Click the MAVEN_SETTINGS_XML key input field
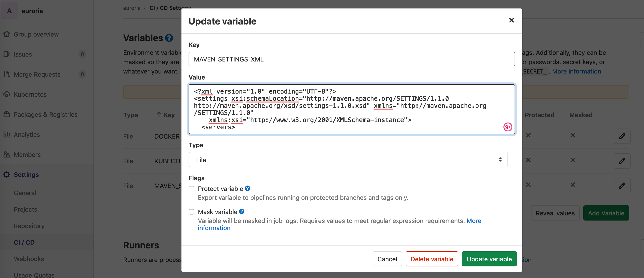This screenshot has height=278, width=644. [x=352, y=59]
